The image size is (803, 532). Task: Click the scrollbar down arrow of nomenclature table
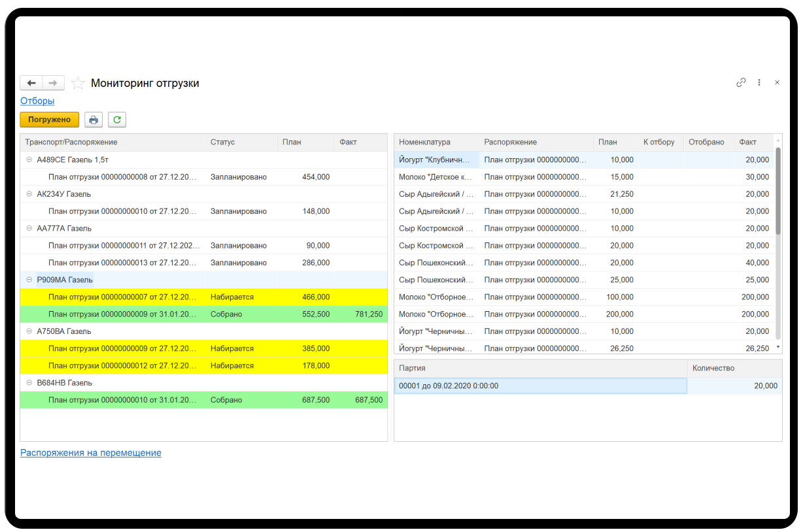click(x=777, y=347)
